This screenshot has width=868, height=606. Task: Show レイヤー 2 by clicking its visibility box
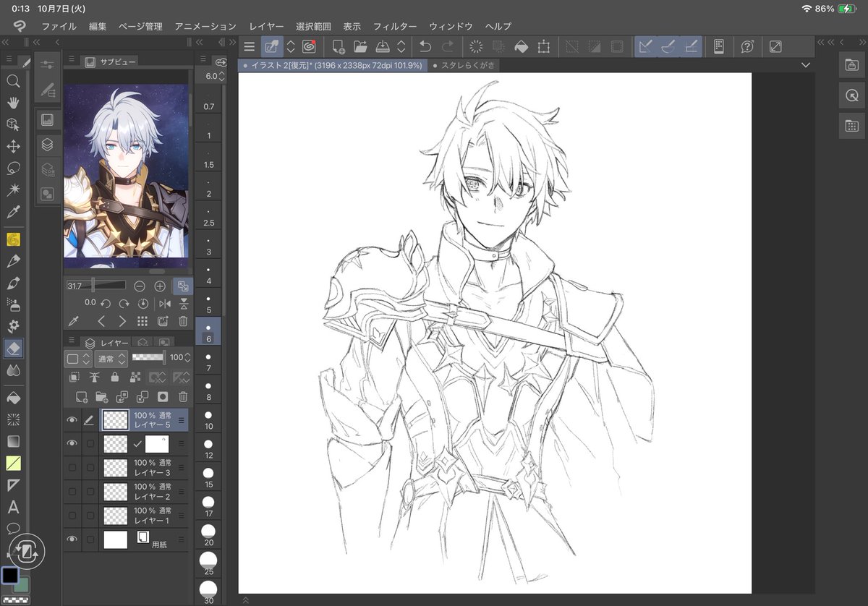(72, 492)
